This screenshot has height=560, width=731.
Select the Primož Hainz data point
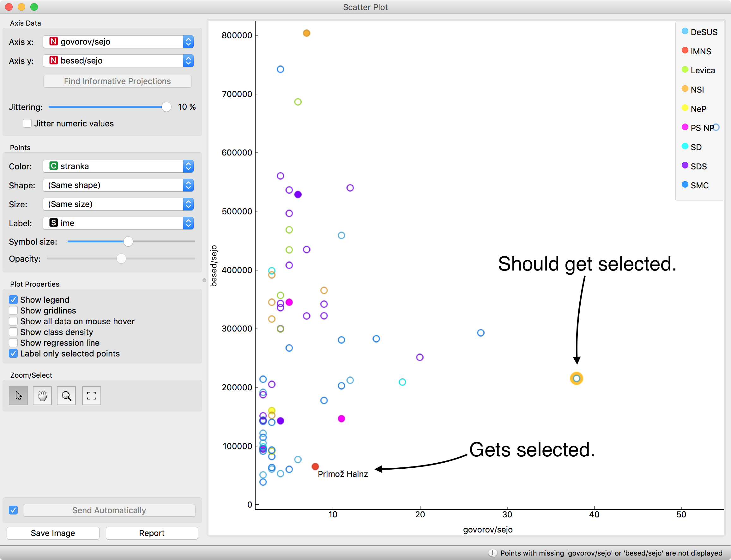[315, 467]
